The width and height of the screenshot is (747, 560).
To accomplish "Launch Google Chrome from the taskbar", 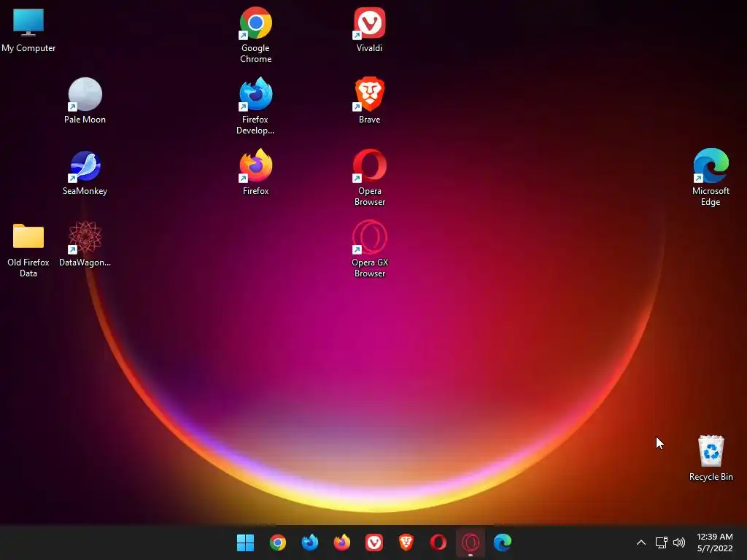I will 278,542.
